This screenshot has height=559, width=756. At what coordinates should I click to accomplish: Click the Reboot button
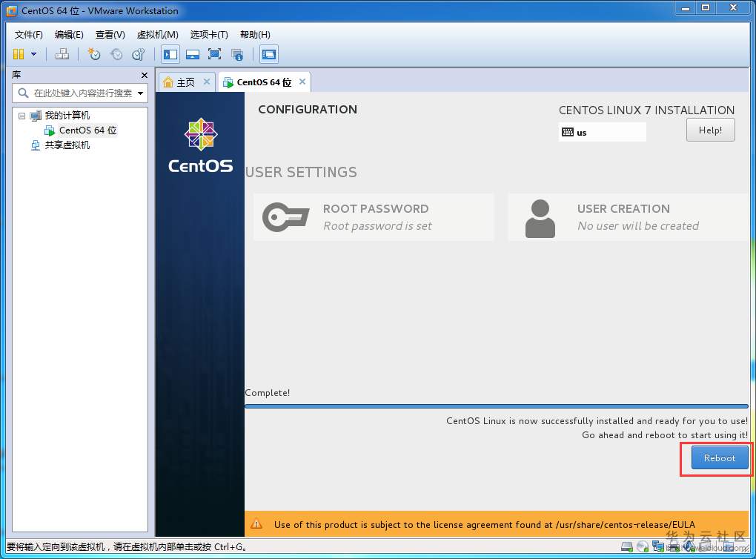[720, 457]
